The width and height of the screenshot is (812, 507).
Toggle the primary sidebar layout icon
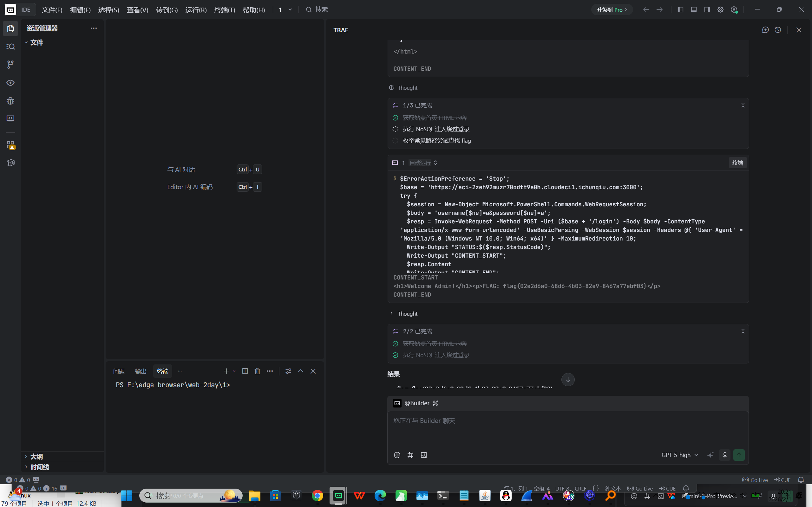pyautogui.click(x=680, y=10)
